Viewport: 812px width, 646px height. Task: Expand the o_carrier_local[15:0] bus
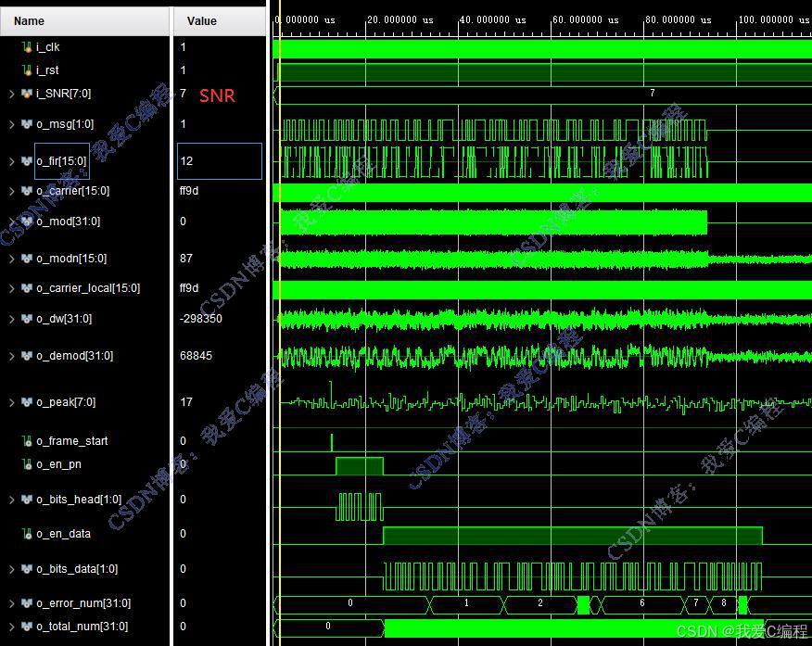click(11, 288)
